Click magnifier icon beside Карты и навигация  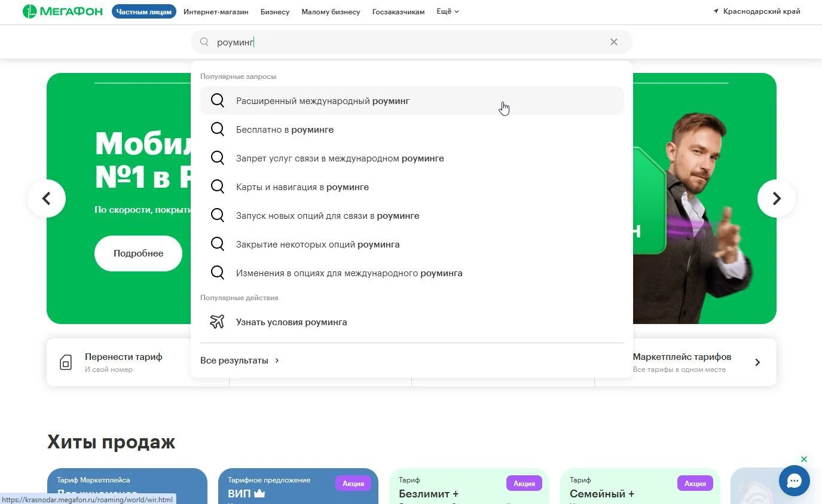point(218,187)
